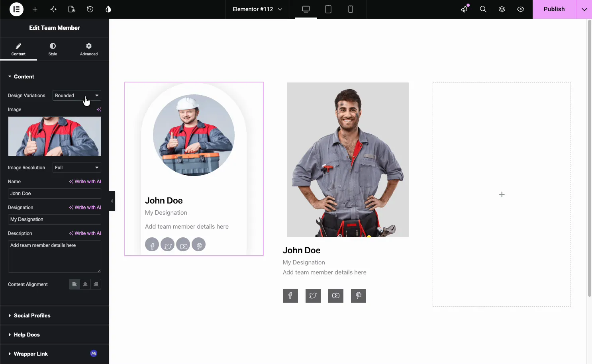Set content alignment to left
The height and width of the screenshot is (364, 592).
74,284
